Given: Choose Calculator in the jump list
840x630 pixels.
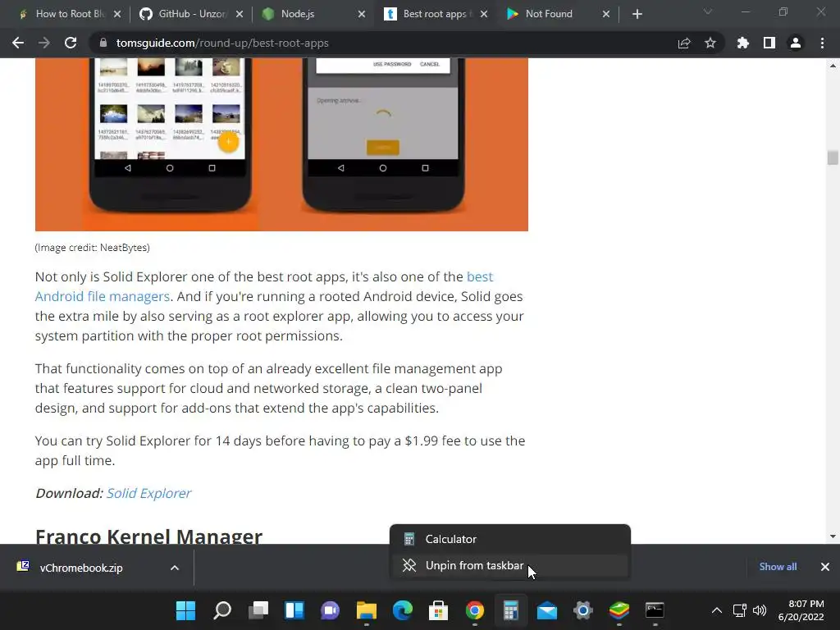Looking at the screenshot, I should 509,539.
